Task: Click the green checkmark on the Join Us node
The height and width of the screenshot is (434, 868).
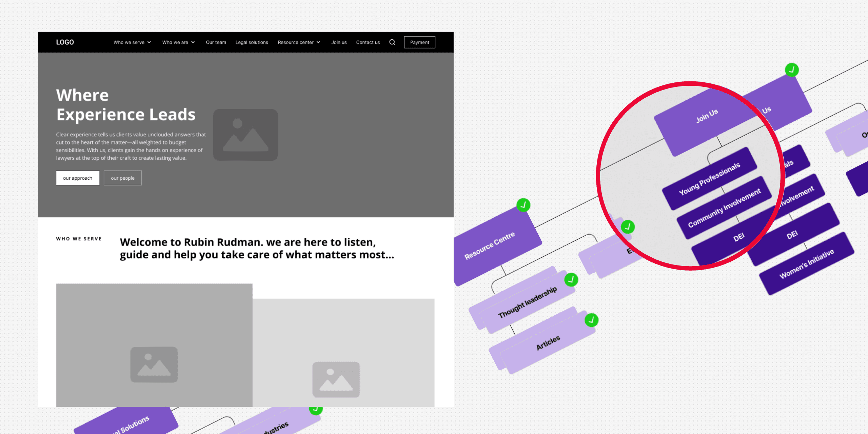Action: 792,70
